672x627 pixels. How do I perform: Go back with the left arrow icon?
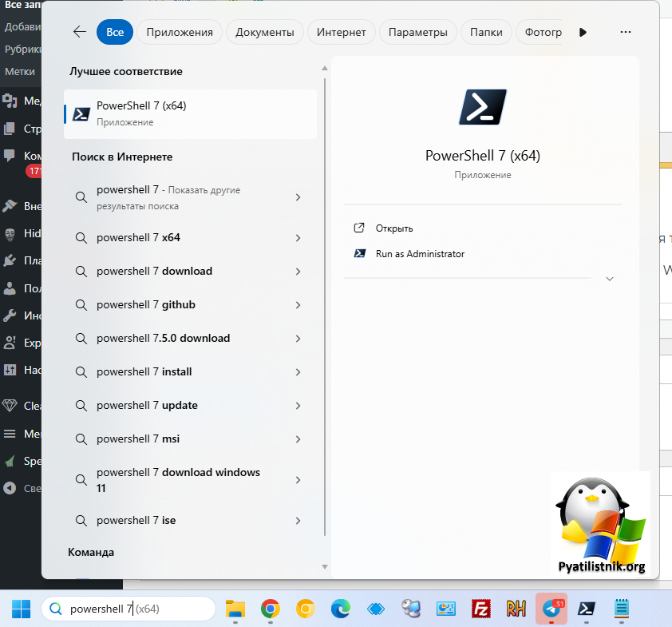coord(80,32)
